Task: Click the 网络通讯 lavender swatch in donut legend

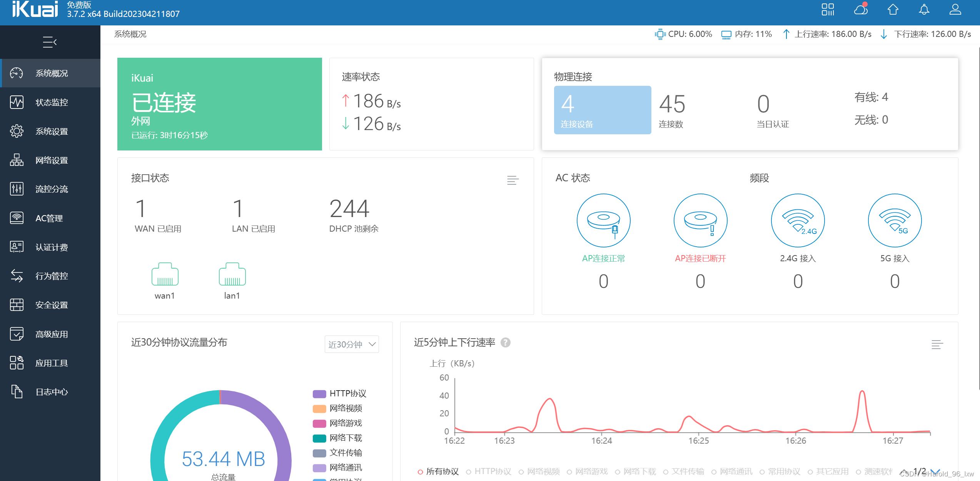Action: (319, 468)
